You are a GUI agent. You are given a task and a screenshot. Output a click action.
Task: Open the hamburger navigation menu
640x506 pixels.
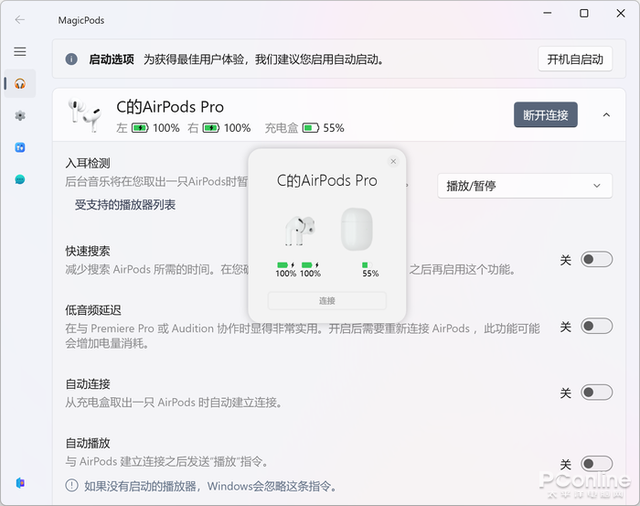(20, 51)
